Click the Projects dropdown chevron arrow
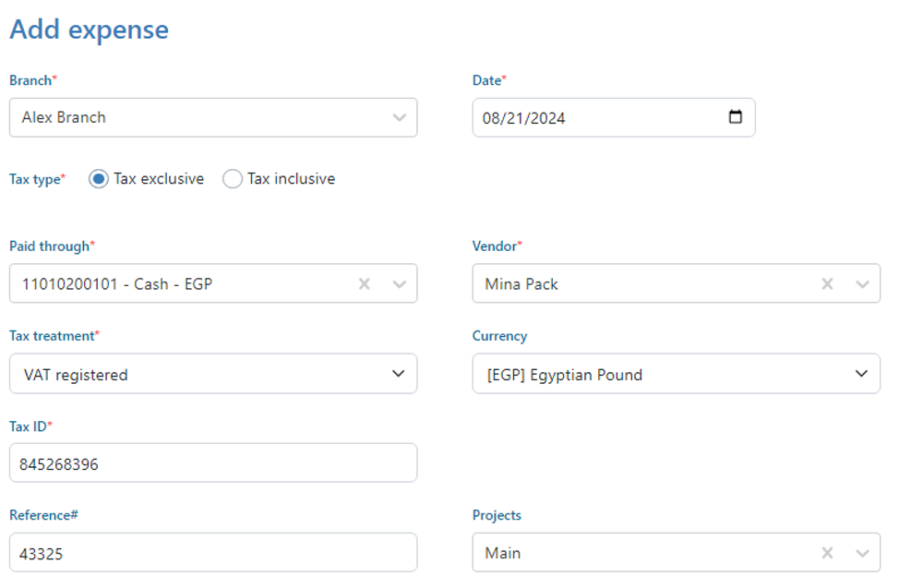Viewport: 899px width, 588px height. tap(862, 553)
